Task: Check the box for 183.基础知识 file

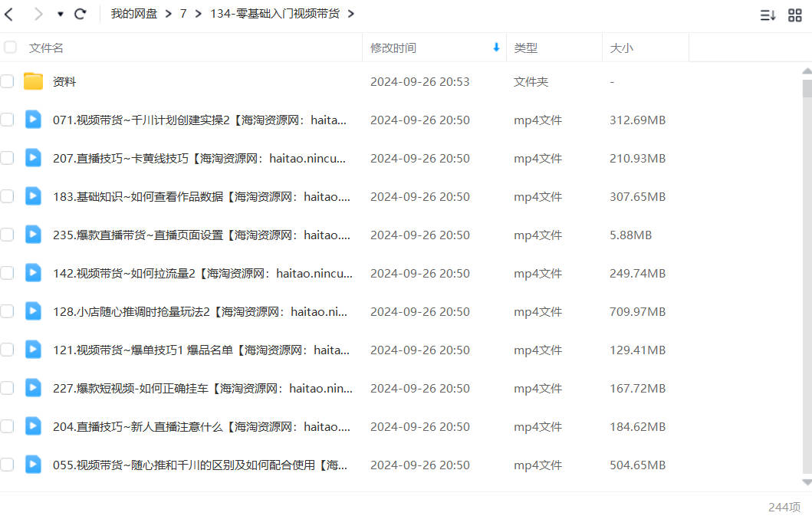Action: pos(7,196)
